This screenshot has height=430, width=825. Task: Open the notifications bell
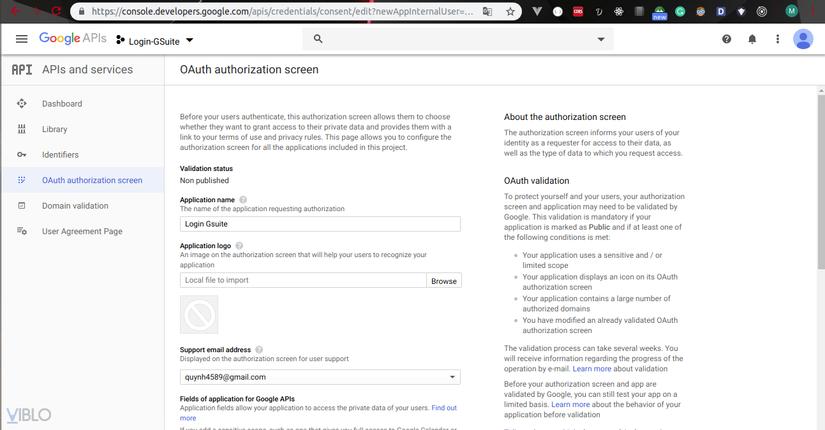(x=752, y=39)
